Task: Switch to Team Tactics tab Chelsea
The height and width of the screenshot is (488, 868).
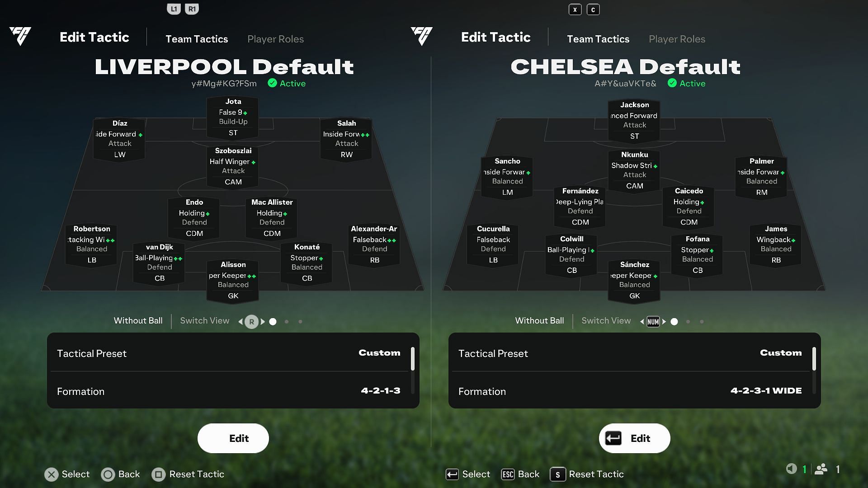Action: coord(598,39)
